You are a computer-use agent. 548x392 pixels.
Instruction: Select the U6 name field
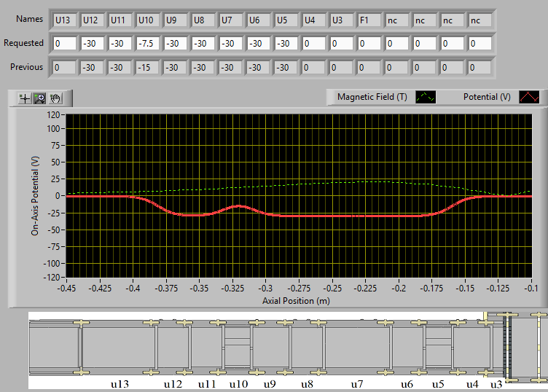point(258,20)
